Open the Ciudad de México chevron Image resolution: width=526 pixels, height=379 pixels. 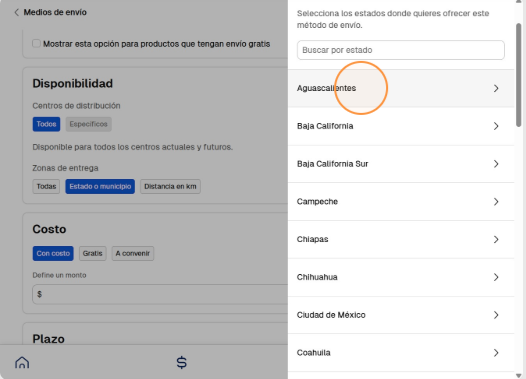coord(496,315)
